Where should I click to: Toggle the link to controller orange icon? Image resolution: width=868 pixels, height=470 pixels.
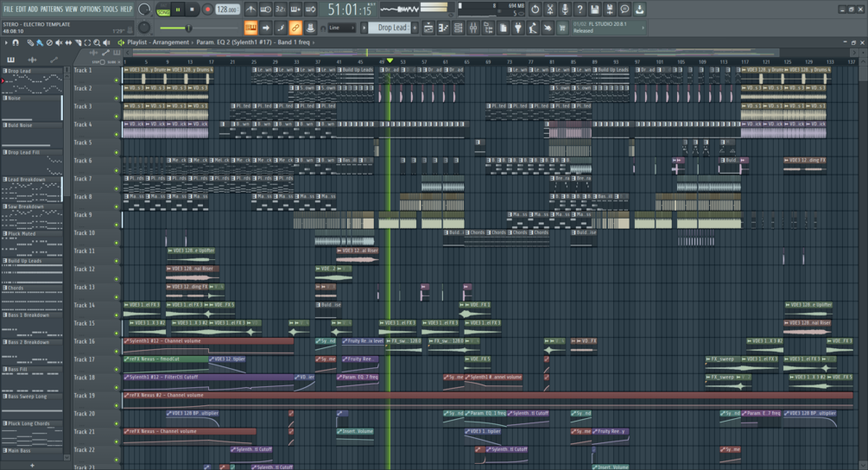click(x=295, y=28)
